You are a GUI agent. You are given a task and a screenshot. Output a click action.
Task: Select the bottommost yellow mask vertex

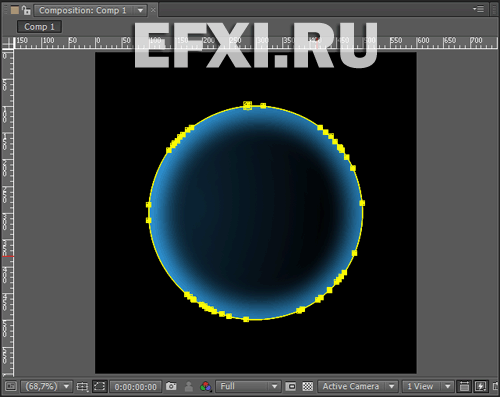(246, 319)
